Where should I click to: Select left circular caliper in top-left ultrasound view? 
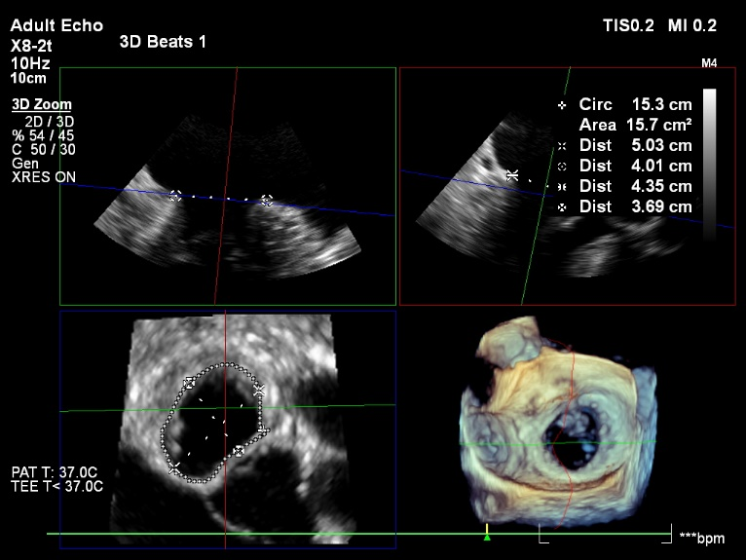tap(174, 196)
